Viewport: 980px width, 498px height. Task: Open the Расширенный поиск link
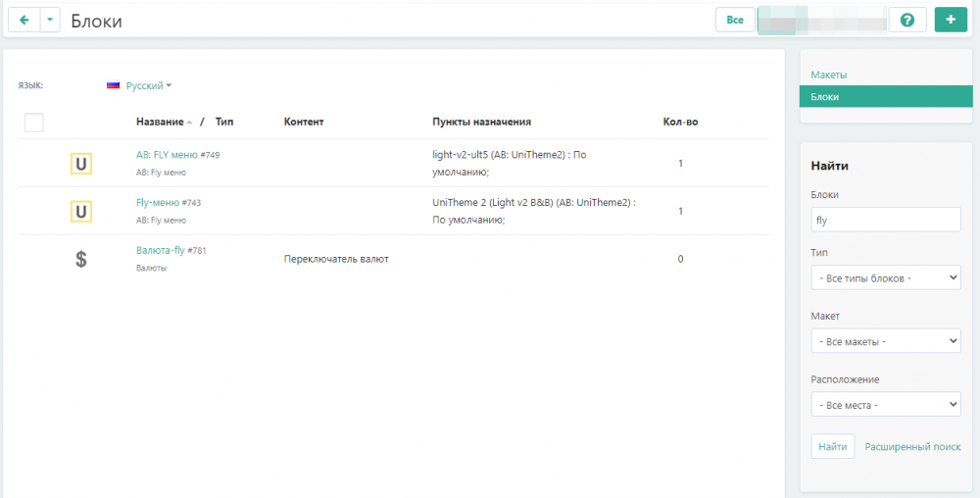click(912, 447)
